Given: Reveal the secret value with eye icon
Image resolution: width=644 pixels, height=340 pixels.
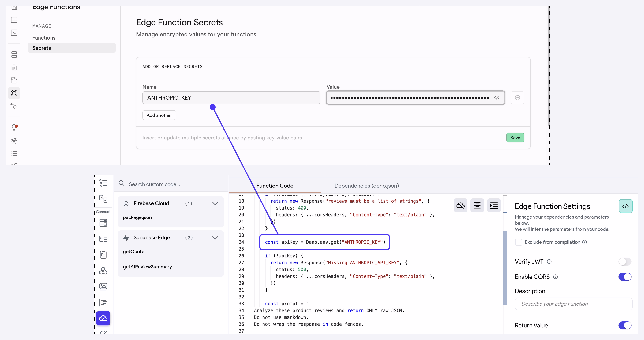Looking at the screenshot, I should pos(496,98).
